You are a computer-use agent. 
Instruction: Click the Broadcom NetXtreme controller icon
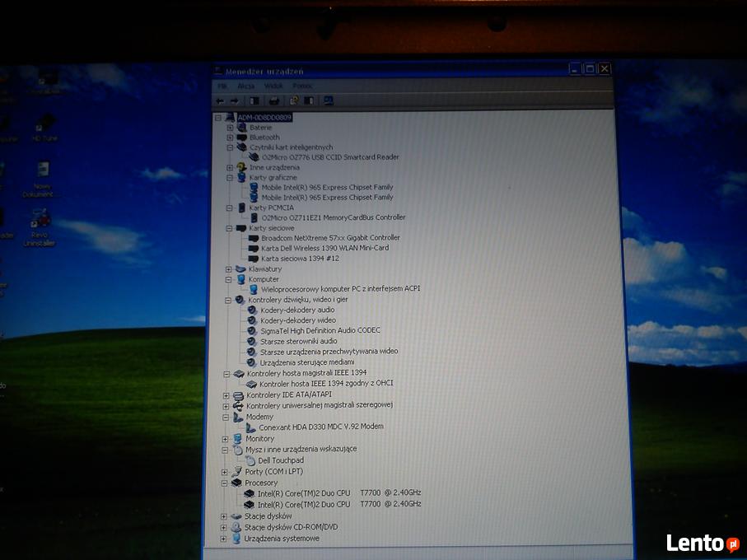[254, 238]
